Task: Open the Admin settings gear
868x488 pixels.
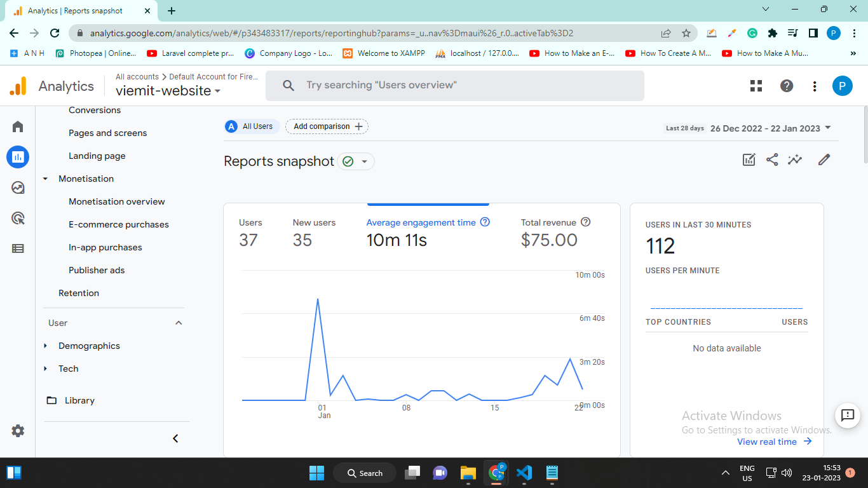Action: (18, 431)
